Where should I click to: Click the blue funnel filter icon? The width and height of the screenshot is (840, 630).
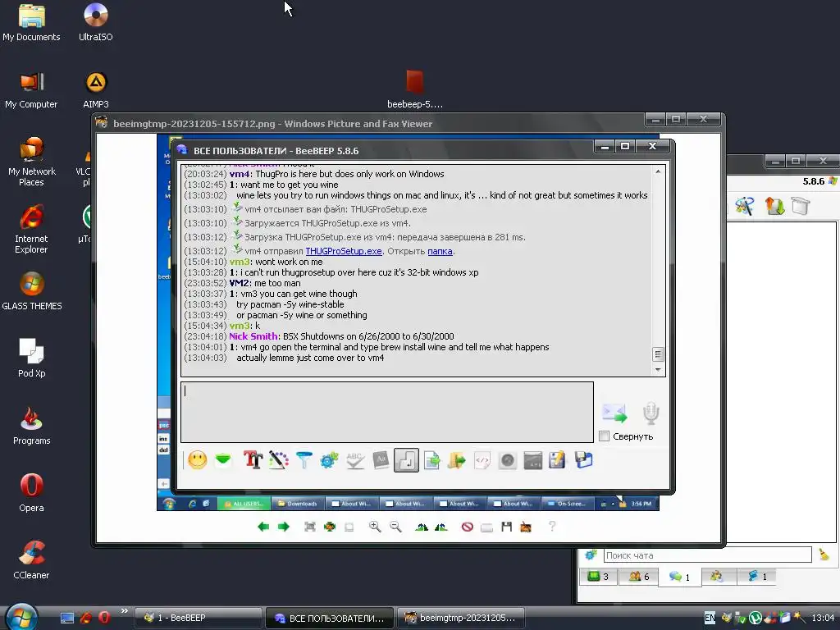click(x=304, y=459)
